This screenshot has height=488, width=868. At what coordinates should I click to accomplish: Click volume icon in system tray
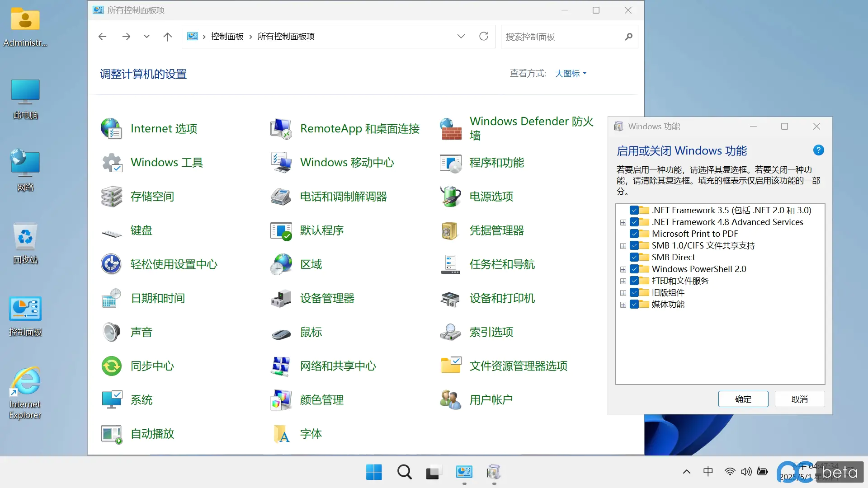pyautogui.click(x=746, y=472)
